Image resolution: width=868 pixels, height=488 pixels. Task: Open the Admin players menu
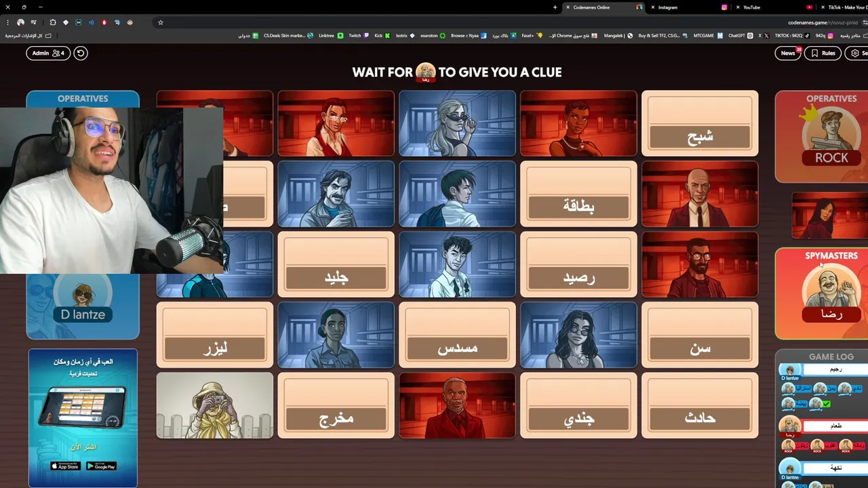tap(48, 53)
